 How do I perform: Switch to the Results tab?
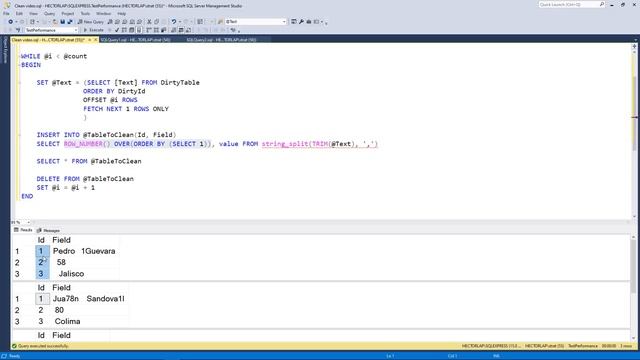tap(23, 230)
